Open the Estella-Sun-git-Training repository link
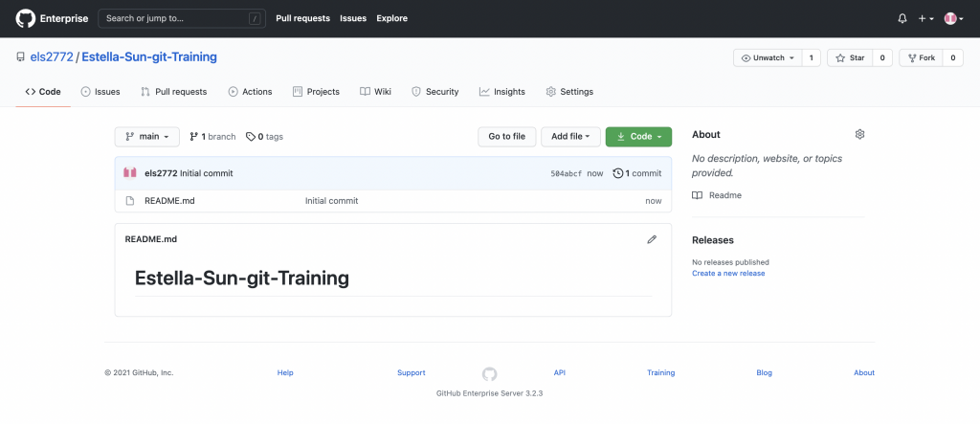Viewport: 980px width, 424px height. [149, 56]
